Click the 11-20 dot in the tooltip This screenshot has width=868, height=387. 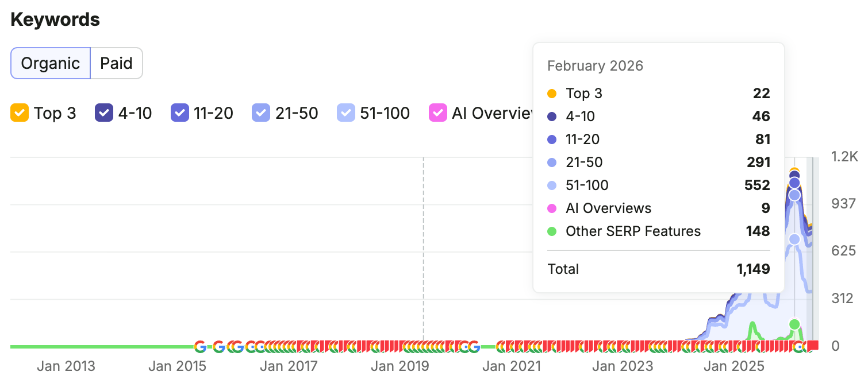pos(552,140)
